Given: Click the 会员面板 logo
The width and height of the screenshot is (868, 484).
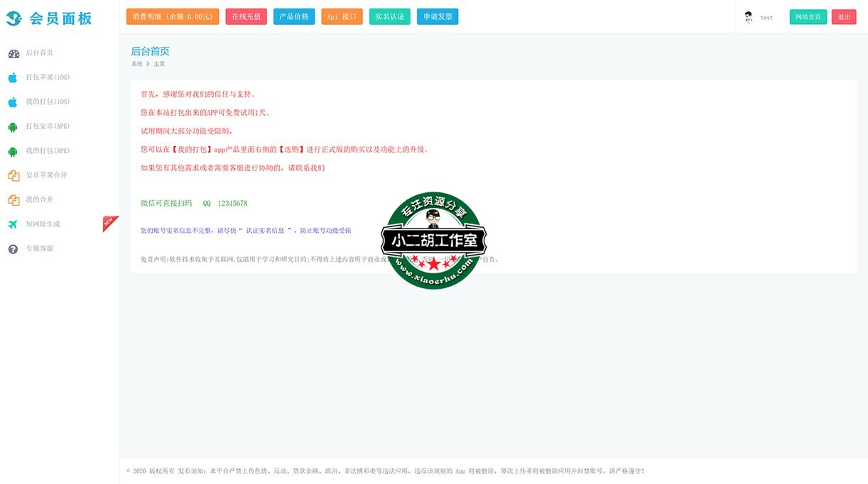Looking at the screenshot, I should (50, 18).
